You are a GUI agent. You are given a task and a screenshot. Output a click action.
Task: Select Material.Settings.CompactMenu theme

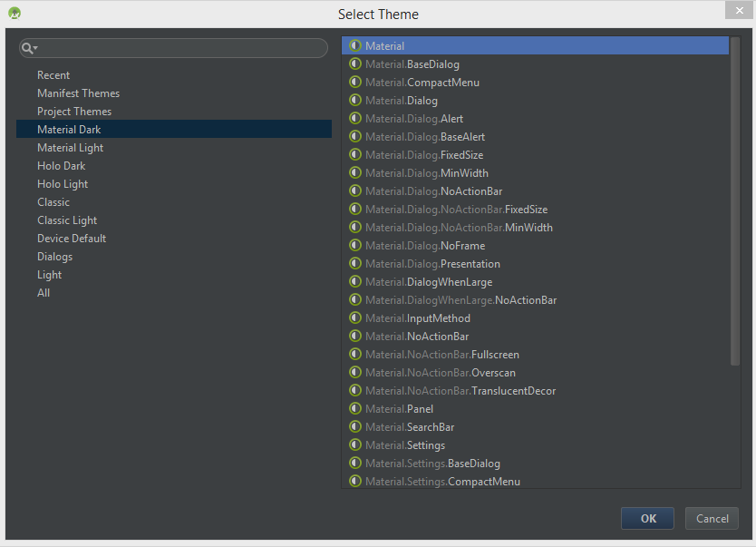[442, 482]
